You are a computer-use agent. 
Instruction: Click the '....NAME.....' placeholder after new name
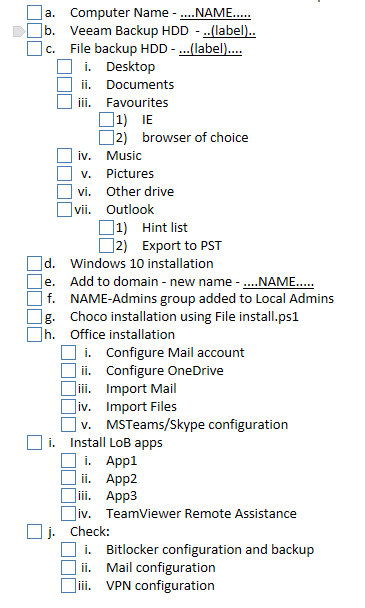click(x=279, y=281)
